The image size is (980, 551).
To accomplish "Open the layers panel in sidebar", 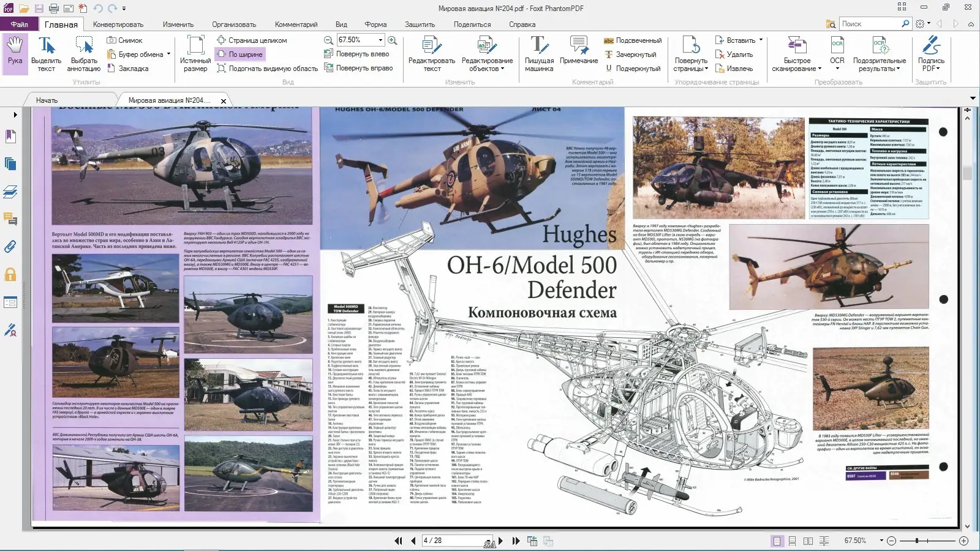I will point(10,192).
